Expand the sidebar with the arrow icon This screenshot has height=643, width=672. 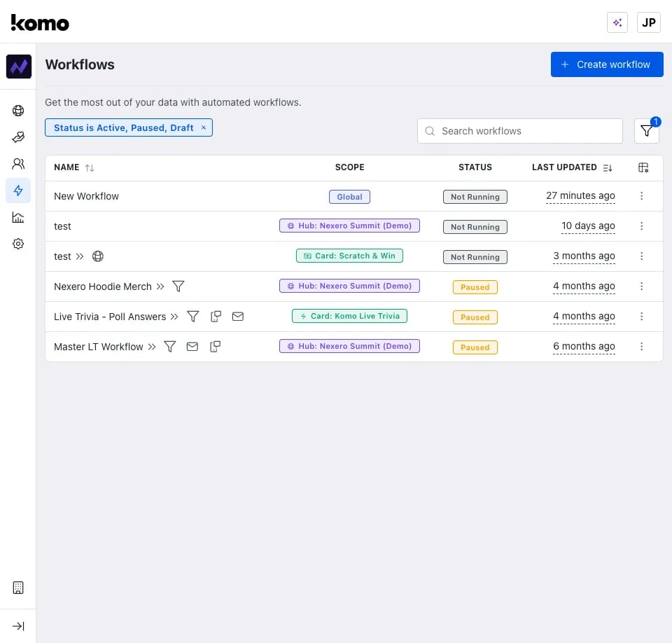pos(18,626)
